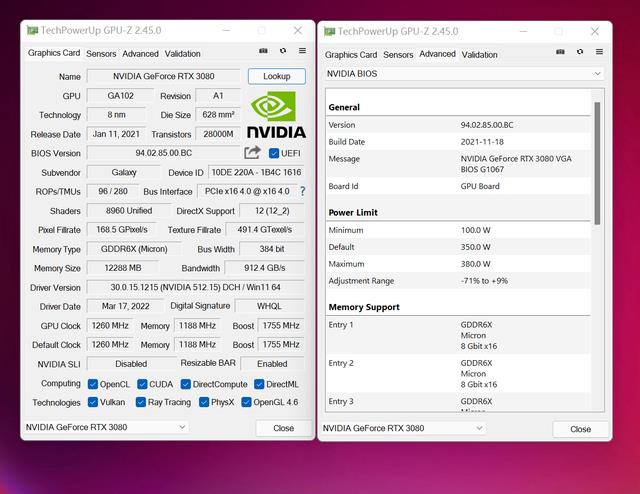Click the Memory Size field 12288 MB
The height and width of the screenshot is (494, 640).
click(x=122, y=268)
